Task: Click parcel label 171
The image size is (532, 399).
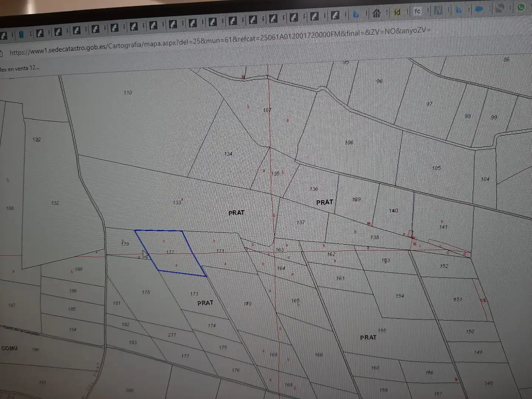Action: click(x=220, y=251)
